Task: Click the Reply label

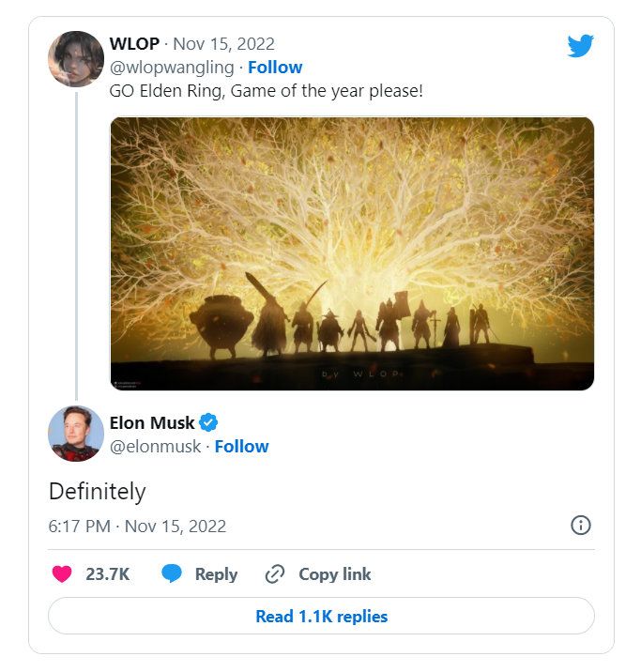Action: click(216, 574)
